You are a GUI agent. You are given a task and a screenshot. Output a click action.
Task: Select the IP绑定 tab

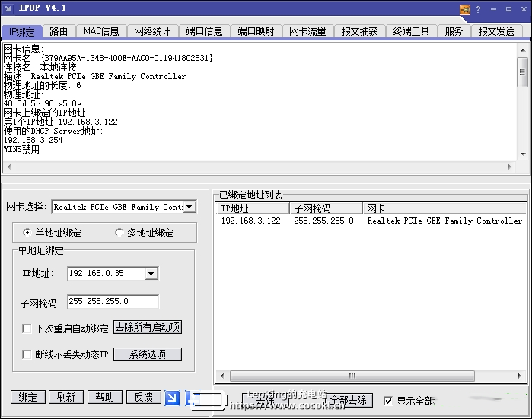(x=22, y=31)
